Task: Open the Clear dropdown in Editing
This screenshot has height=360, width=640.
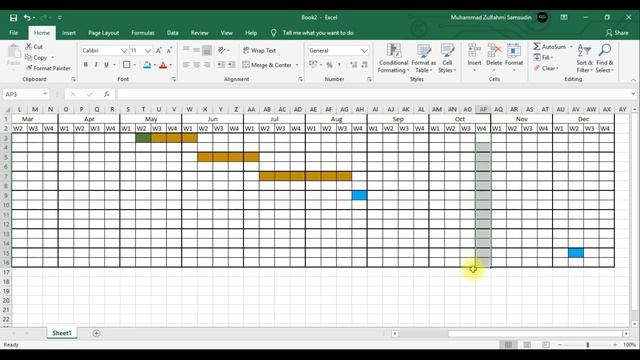Action: coord(546,68)
